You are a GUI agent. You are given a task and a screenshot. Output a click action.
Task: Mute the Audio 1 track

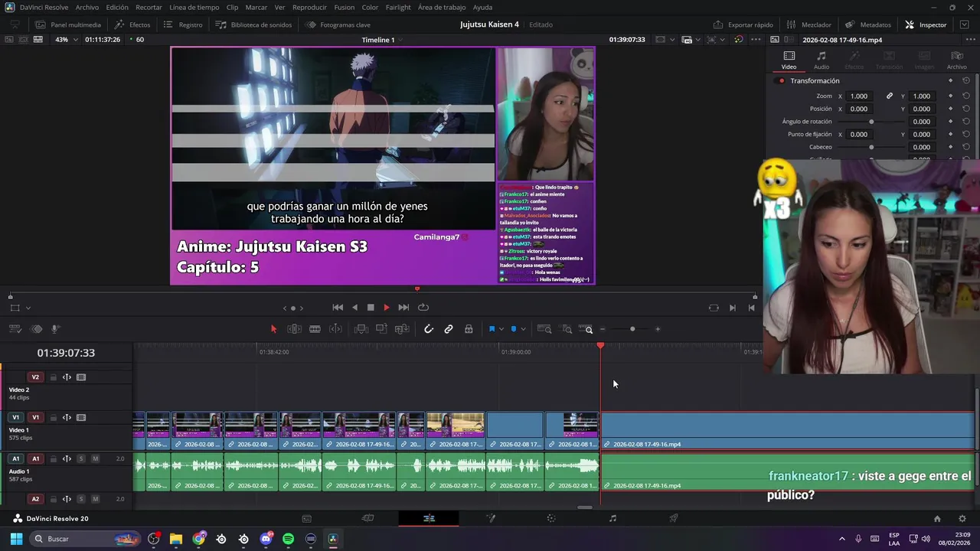[x=95, y=458]
